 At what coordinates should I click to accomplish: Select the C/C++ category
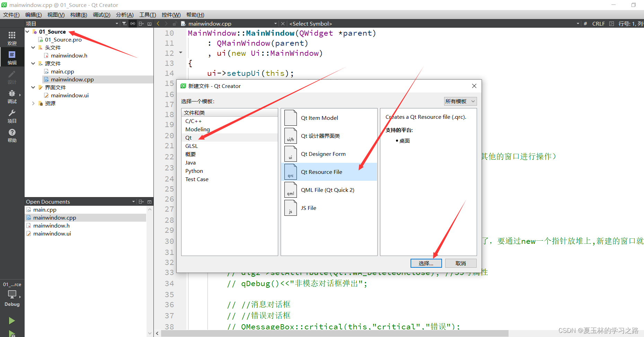(229, 121)
